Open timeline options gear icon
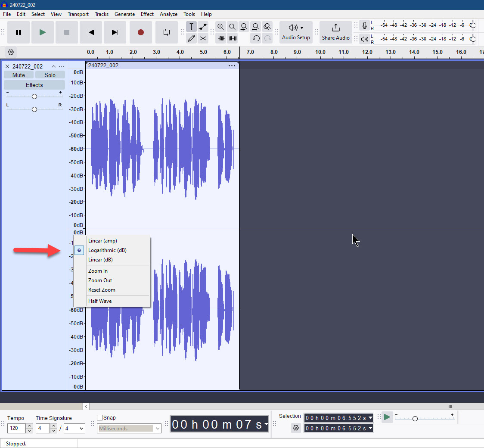The height and width of the screenshot is (448, 484). (x=11, y=52)
